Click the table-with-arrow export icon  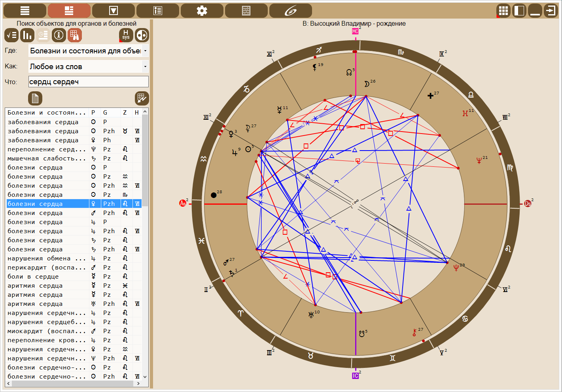(x=142, y=98)
